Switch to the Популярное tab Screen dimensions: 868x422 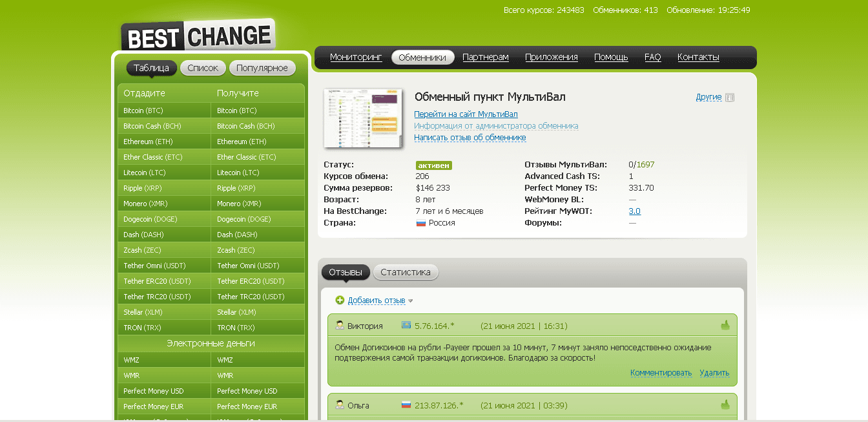tap(262, 68)
